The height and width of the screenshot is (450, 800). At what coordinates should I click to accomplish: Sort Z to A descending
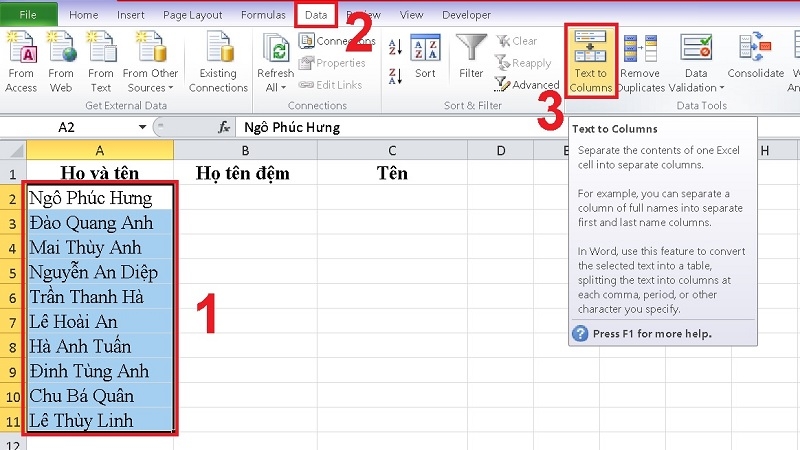(395, 77)
